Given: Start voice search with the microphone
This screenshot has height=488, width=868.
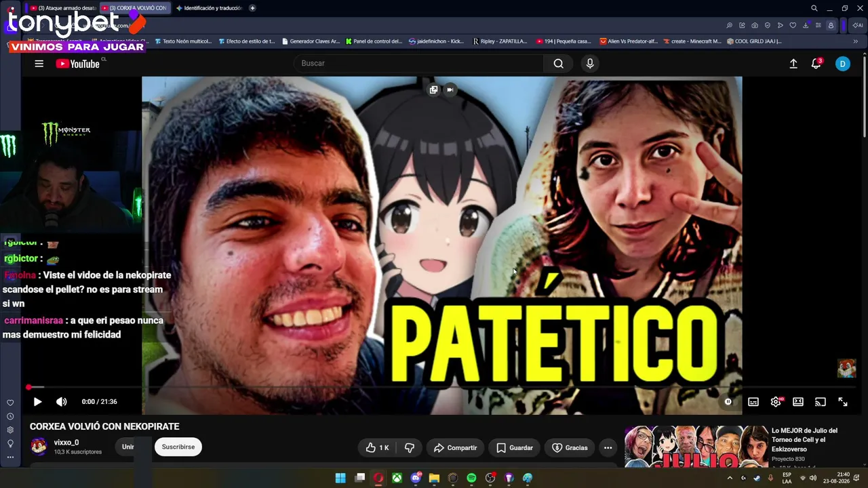Looking at the screenshot, I should (x=590, y=64).
